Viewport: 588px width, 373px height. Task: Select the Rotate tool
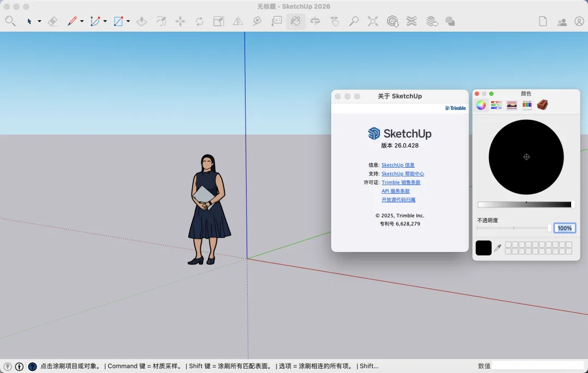199,21
